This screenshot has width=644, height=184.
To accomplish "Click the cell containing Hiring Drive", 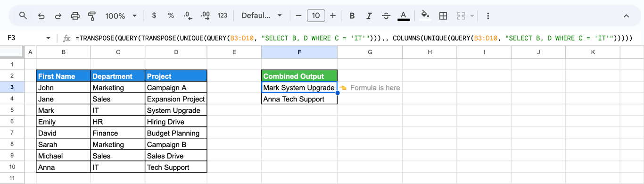I will pos(176,122).
